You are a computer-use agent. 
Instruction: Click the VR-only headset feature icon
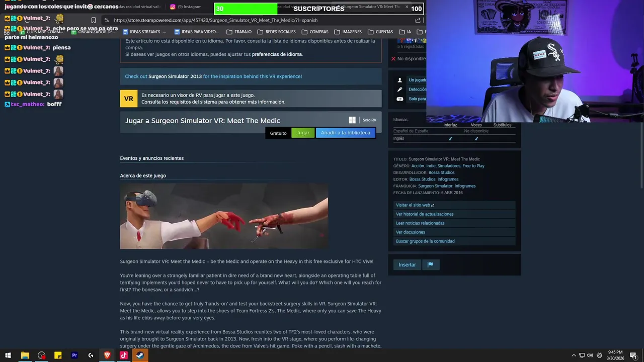(x=400, y=99)
